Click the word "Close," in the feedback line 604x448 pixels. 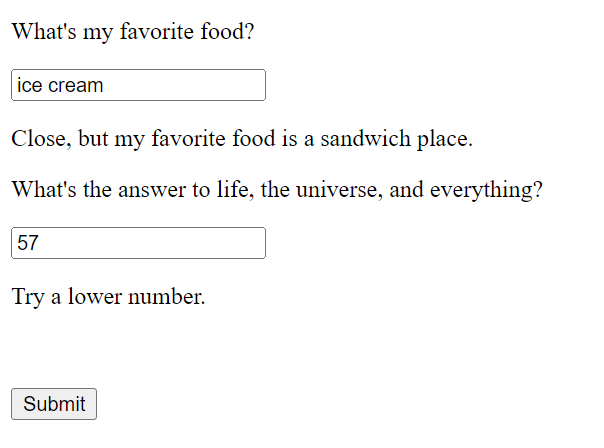coord(42,139)
